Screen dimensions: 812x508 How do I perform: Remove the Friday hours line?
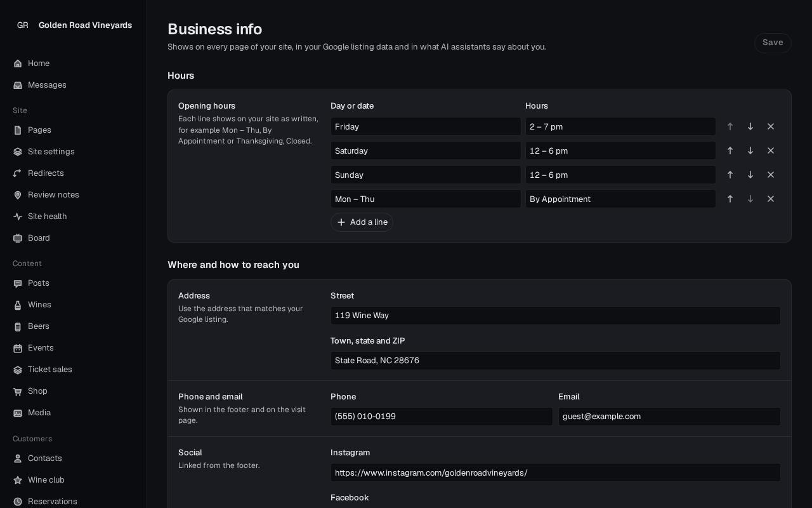tap(771, 126)
